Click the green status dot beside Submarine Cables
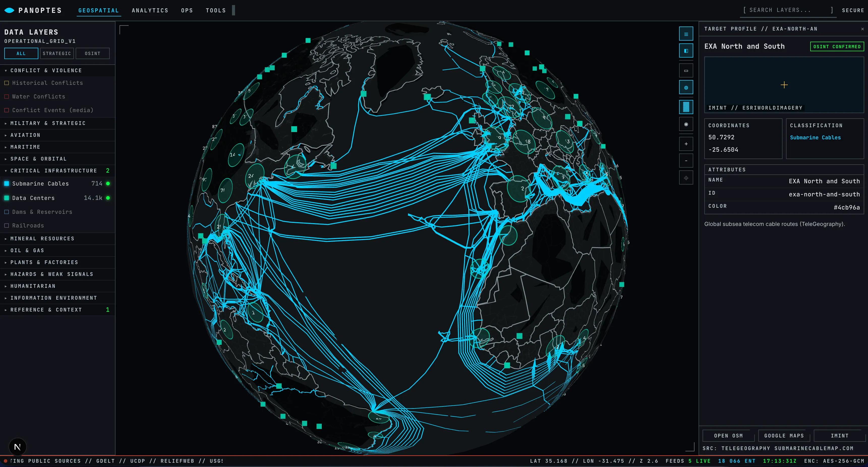 click(108, 184)
